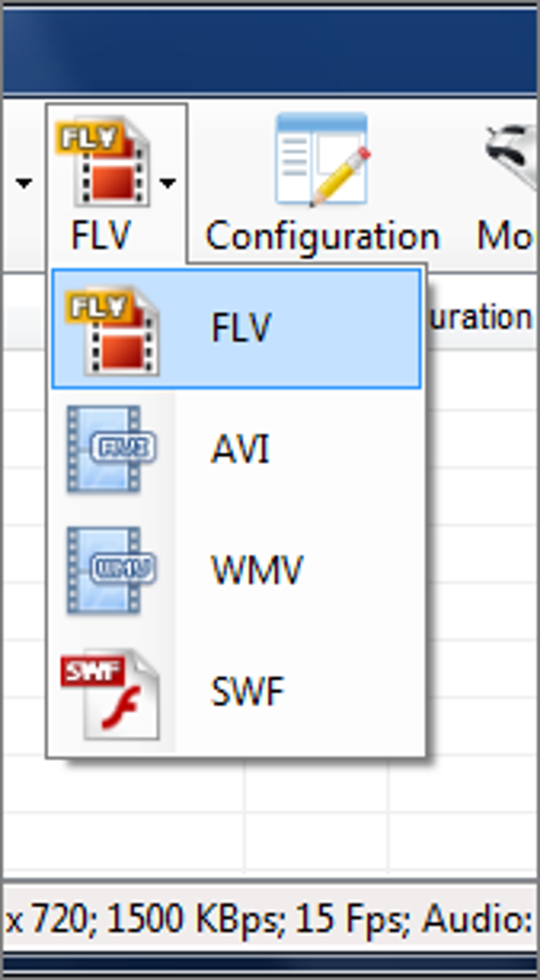Click the Configuration text label
The height and width of the screenshot is (980, 540).
(322, 236)
